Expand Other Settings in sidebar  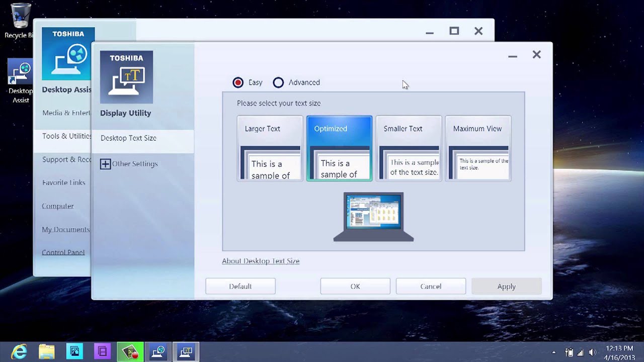click(129, 164)
